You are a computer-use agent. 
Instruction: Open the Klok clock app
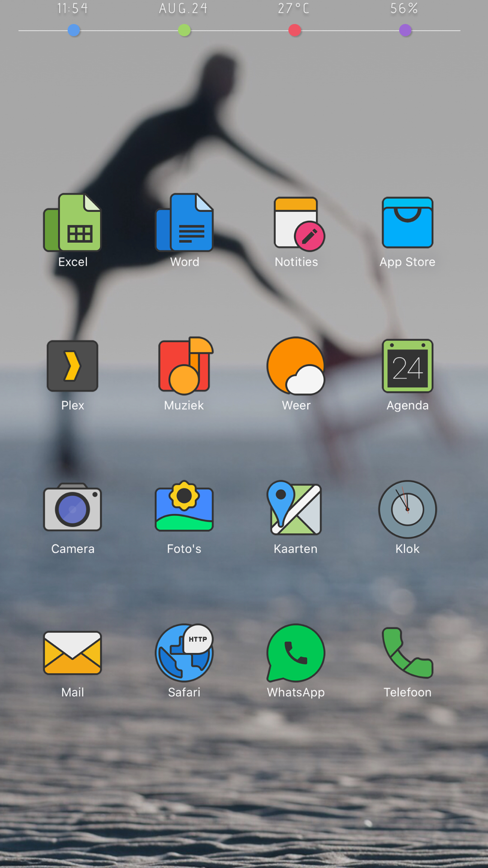tap(408, 509)
